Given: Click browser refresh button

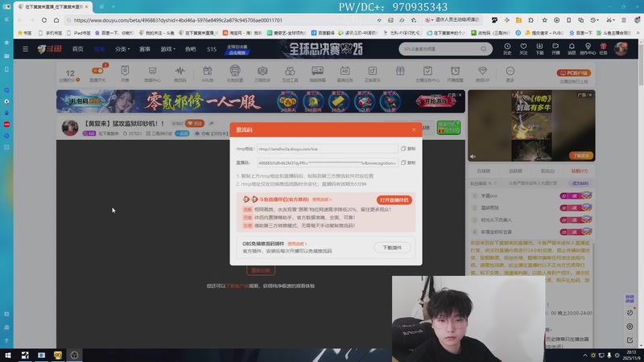Looking at the screenshot, I should point(44,20).
